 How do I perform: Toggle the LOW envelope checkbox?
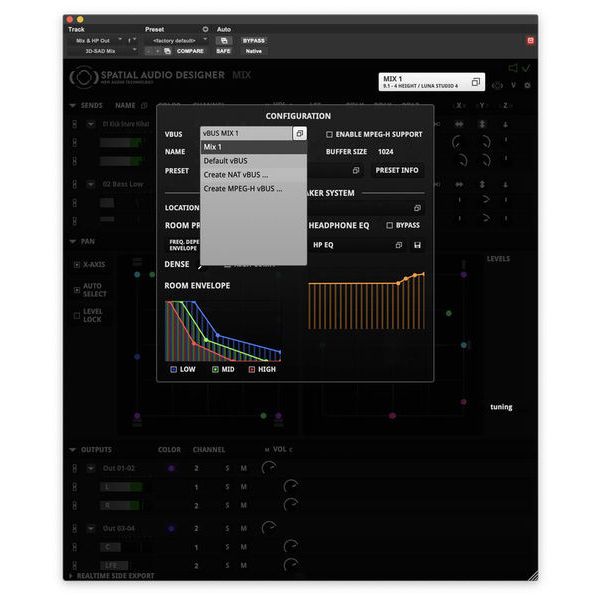pyautogui.click(x=173, y=369)
